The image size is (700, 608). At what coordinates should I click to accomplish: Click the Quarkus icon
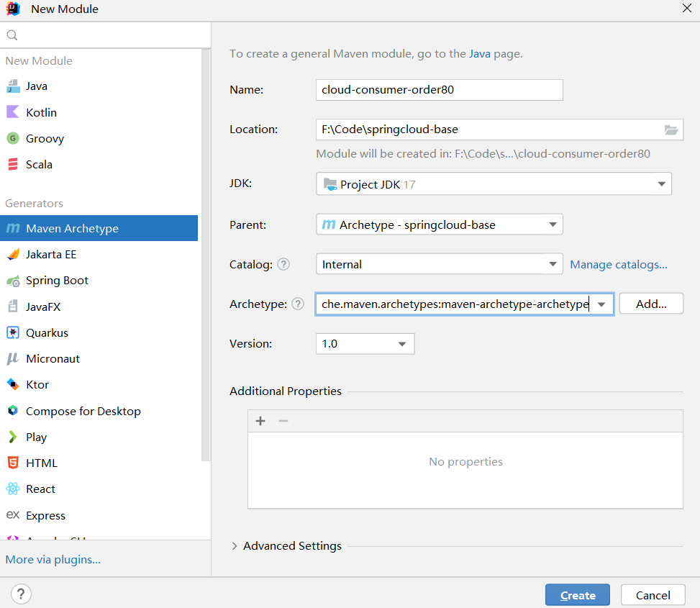click(x=13, y=332)
